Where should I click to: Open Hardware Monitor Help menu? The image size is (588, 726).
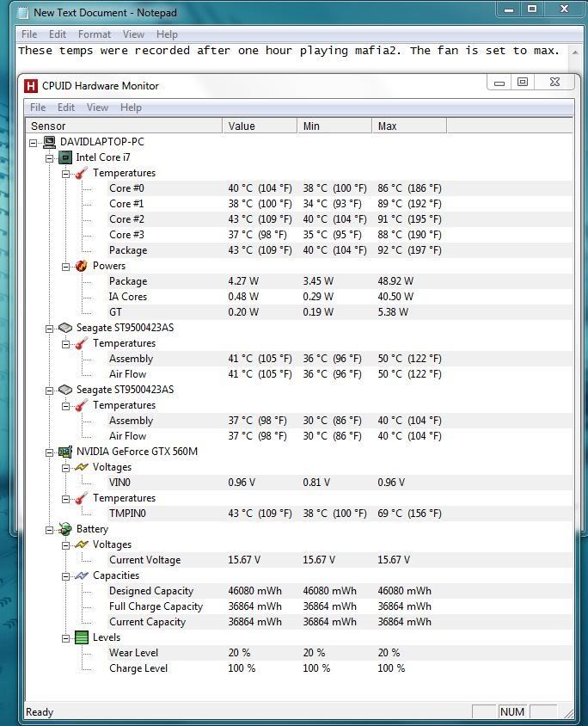click(131, 108)
